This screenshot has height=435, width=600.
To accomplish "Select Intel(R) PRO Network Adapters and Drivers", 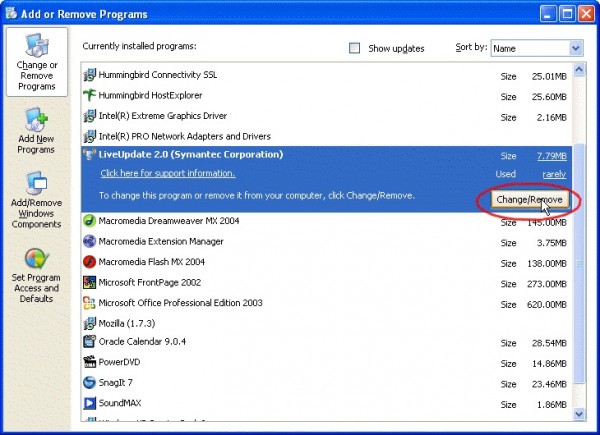I will [x=326, y=136].
